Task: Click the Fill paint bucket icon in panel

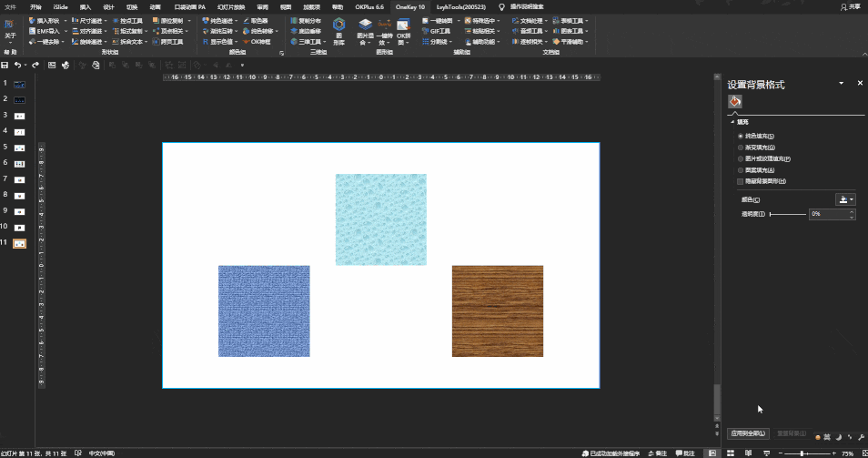Action: [x=734, y=101]
